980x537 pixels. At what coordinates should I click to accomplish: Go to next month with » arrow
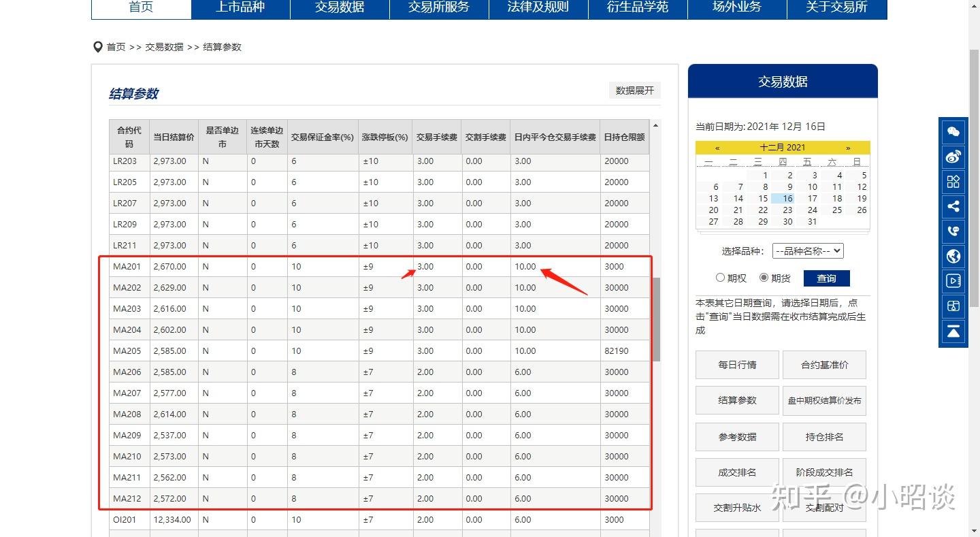coord(848,148)
